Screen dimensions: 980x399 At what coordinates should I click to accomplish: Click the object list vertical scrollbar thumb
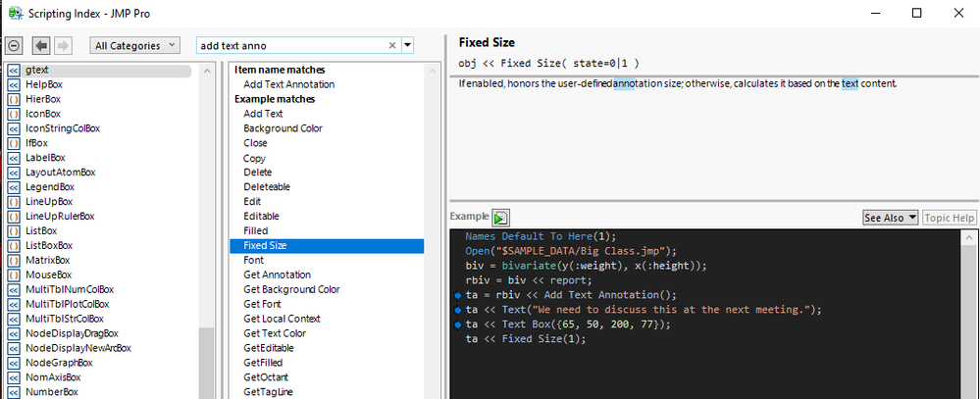[206, 364]
